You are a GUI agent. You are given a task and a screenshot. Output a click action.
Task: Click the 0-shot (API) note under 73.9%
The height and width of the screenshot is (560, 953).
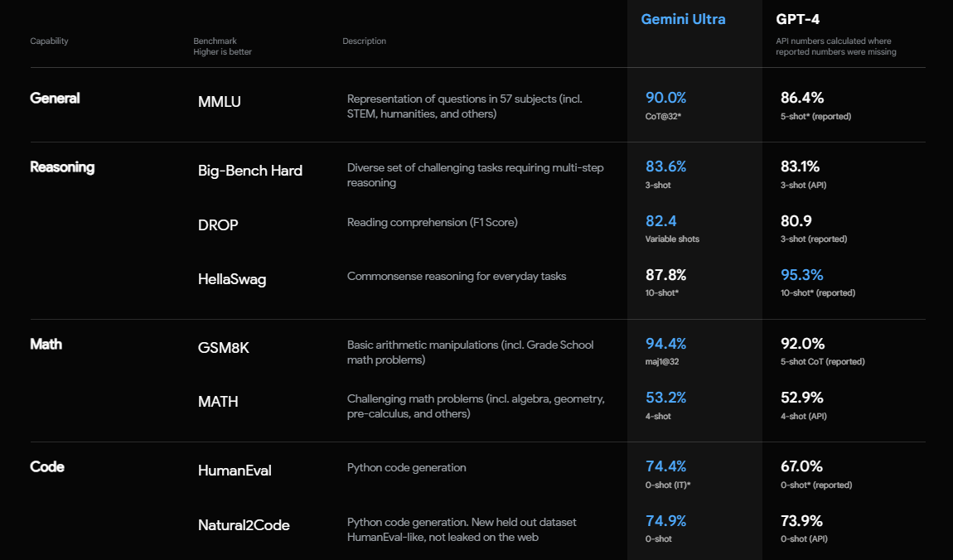point(804,539)
